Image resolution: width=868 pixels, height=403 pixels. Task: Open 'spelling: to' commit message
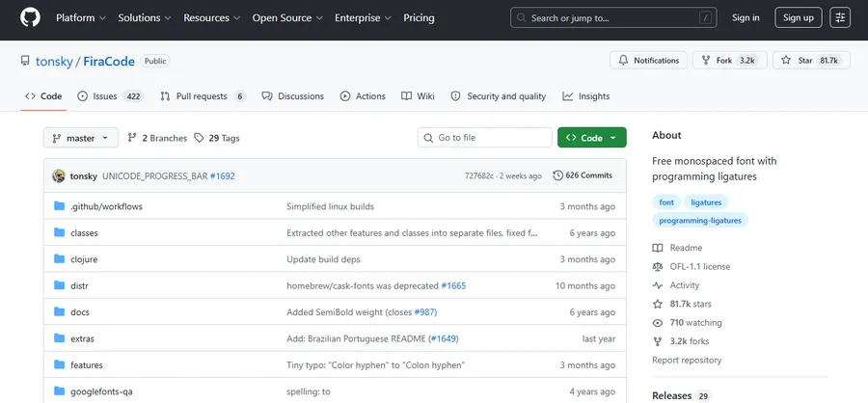point(309,391)
